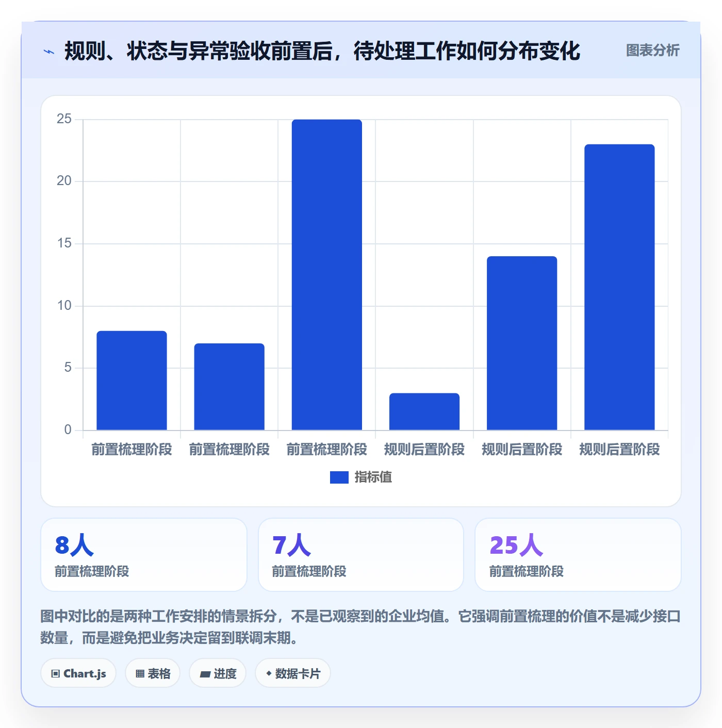Click the lightning icon beside the title

(x=49, y=51)
